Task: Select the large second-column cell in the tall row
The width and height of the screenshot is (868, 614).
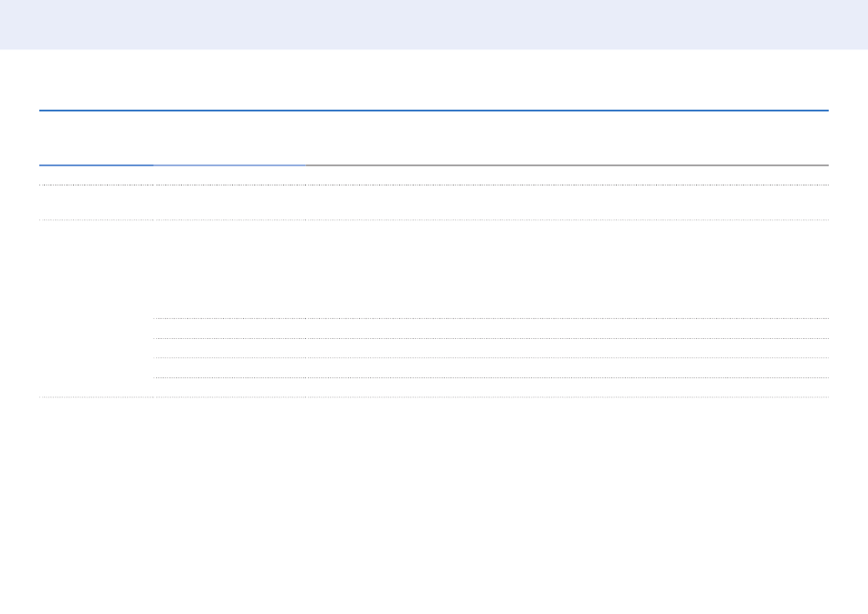Action: (229, 269)
